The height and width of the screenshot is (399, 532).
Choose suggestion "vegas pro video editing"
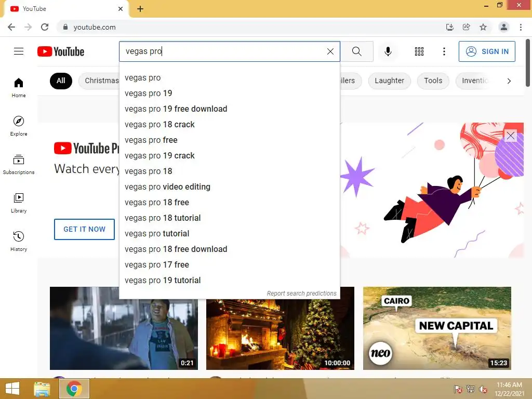[x=230, y=187]
